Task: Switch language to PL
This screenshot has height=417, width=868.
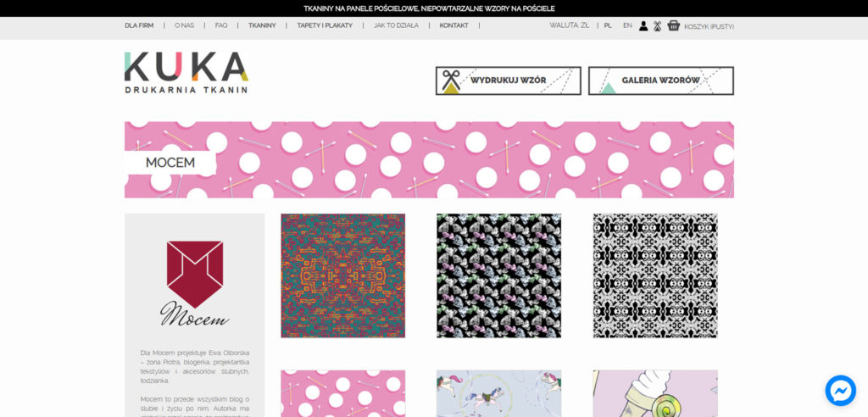Action: [608, 25]
